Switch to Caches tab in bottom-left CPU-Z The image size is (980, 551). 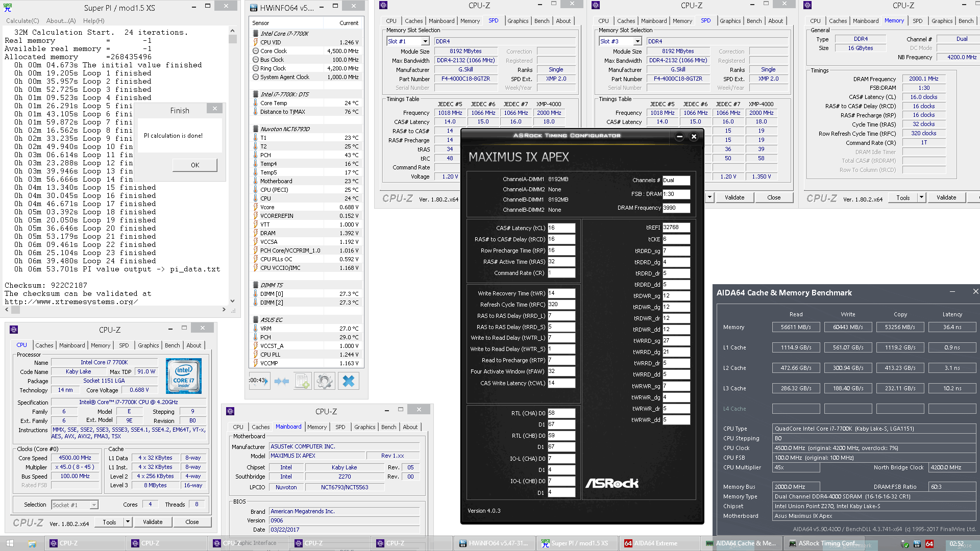point(44,345)
